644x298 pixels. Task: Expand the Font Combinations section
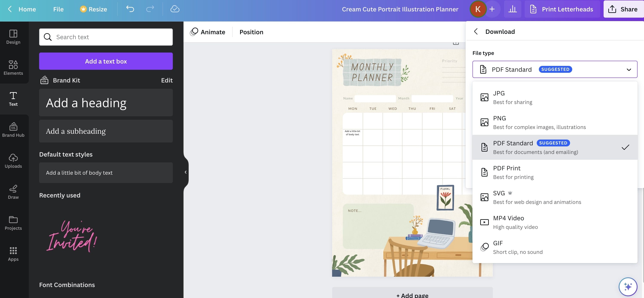tap(67, 284)
